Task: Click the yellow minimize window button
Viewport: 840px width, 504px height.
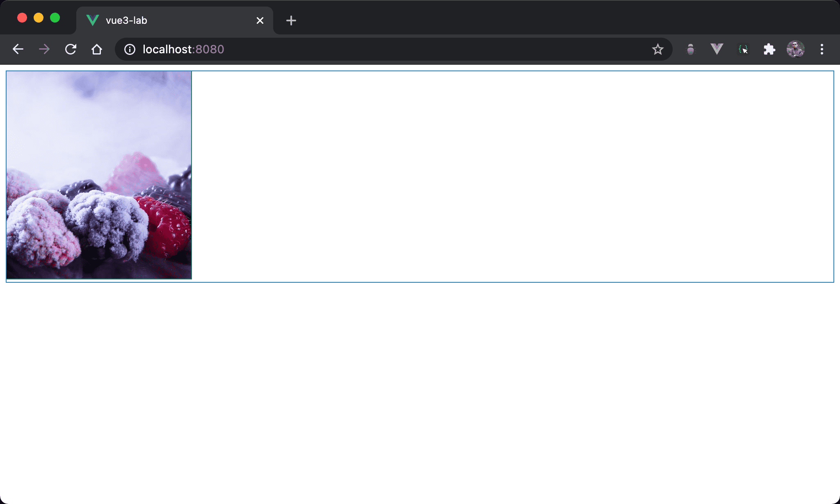Action: (39, 18)
